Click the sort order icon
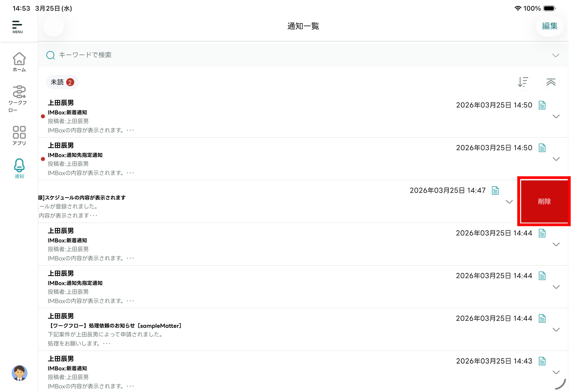 (x=523, y=82)
